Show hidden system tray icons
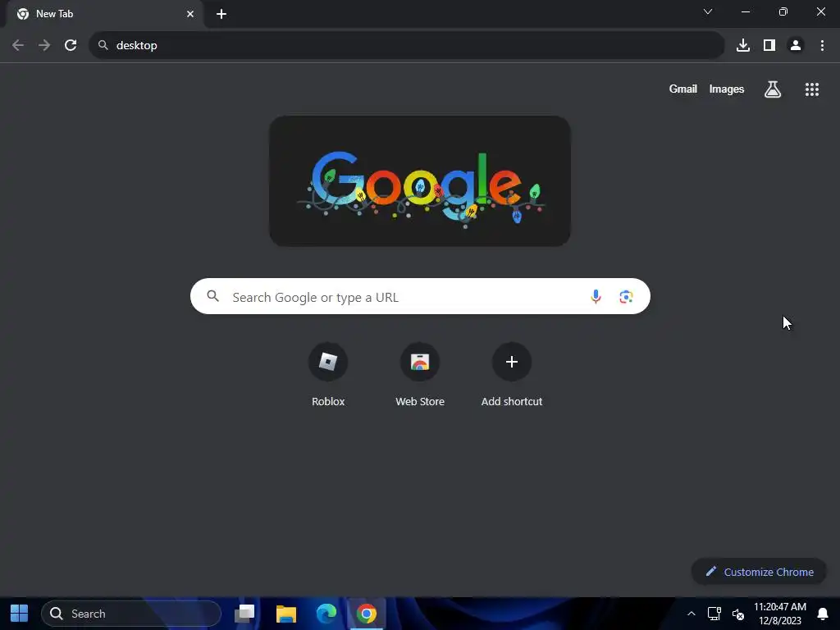 691,614
